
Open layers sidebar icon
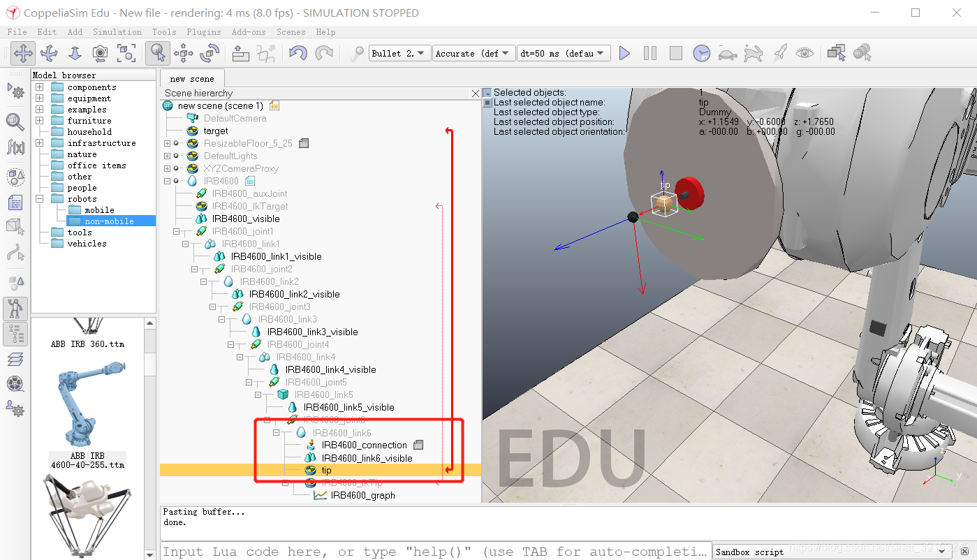[15, 359]
